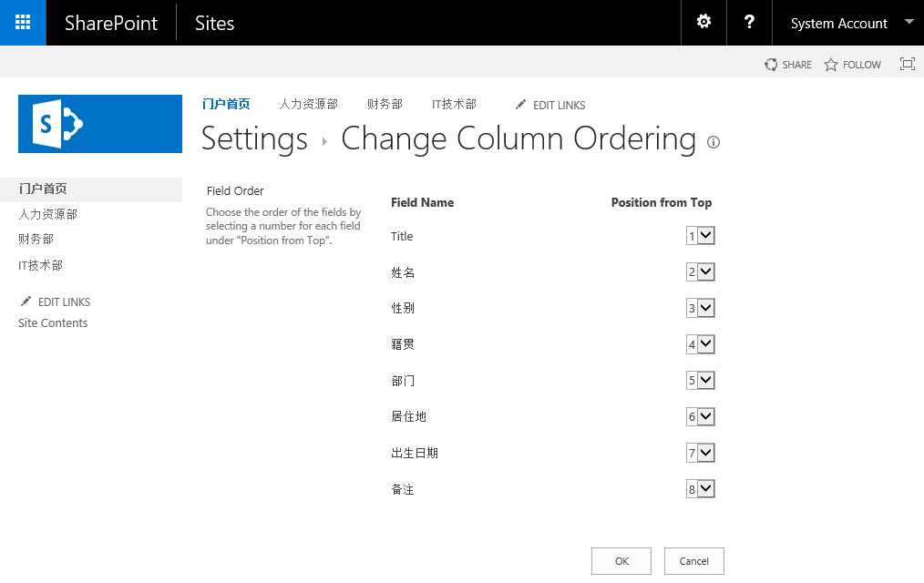Image resolution: width=924 pixels, height=583 pixels.
Task: Select 财务部 in left sidebar
Action: 36,240
